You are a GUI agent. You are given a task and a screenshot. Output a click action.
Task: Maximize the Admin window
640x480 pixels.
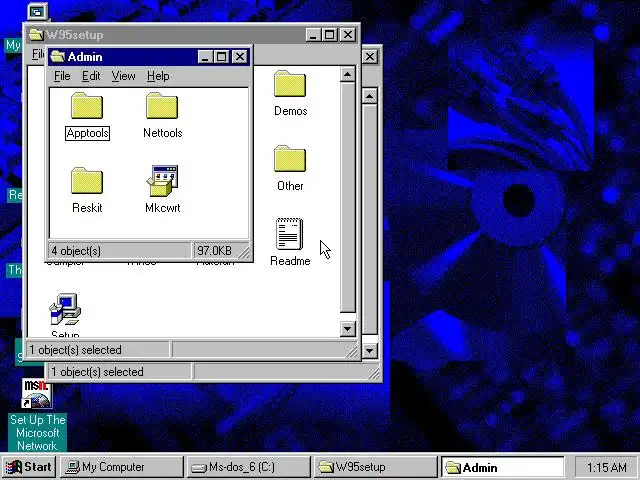tap(222, 57)
